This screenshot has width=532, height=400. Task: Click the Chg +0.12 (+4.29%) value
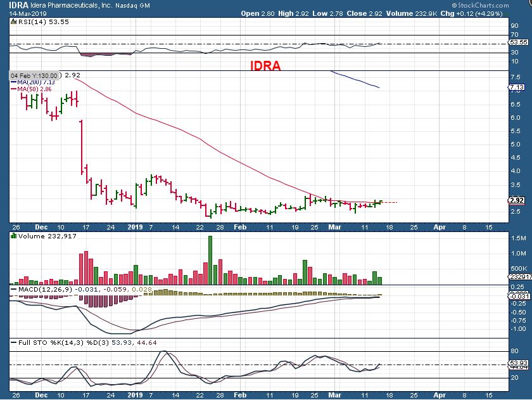471,13
